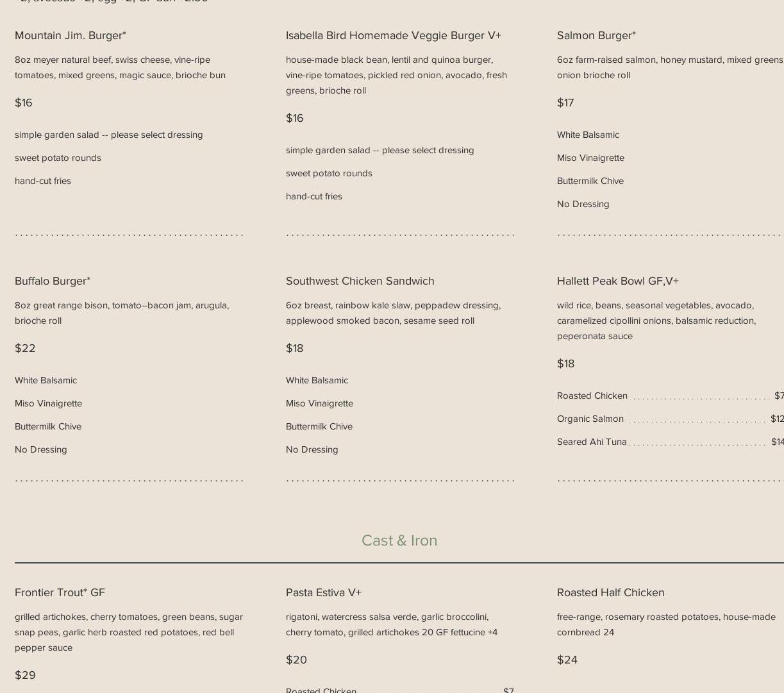Viewport: 784px width, 693px height.
Task: Click the Cast & Iron section heading
Action: 399,540
